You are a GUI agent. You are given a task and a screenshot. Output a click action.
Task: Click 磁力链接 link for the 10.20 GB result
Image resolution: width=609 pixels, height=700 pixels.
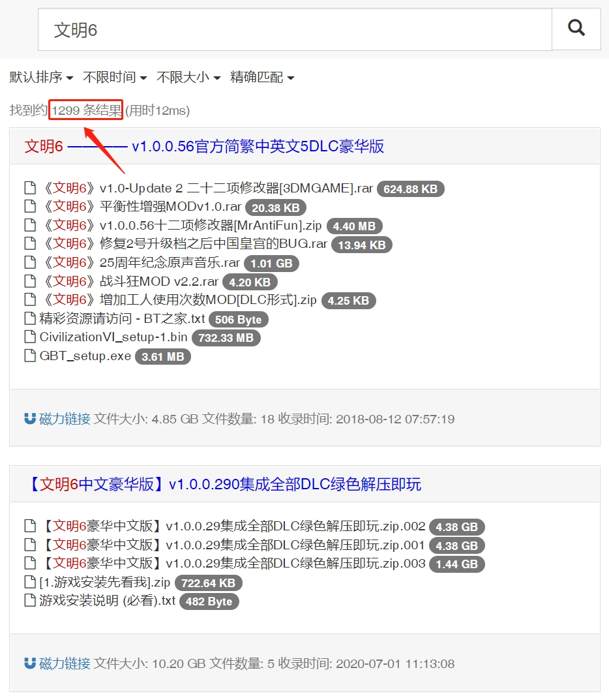[x=65, y=664]
